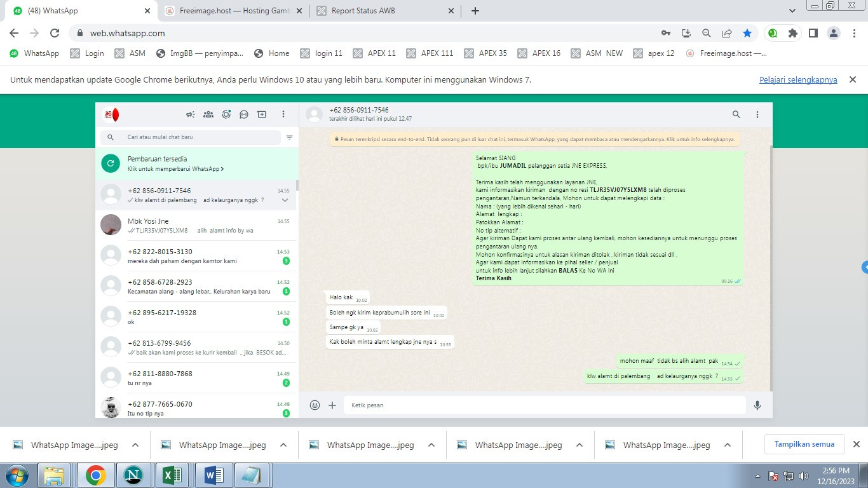Open Excel from the taskbar
The width and height of the screenshot is (868, 488).
click(x=173, y=475)
